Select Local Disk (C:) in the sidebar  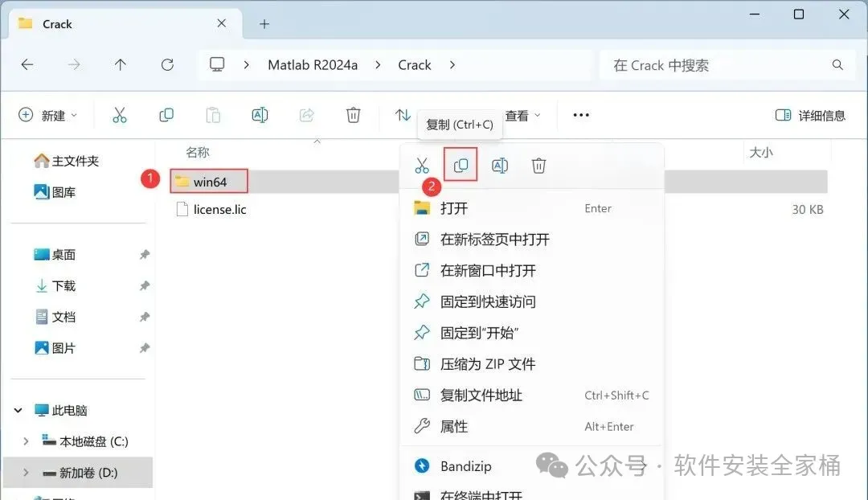[85, 441]
